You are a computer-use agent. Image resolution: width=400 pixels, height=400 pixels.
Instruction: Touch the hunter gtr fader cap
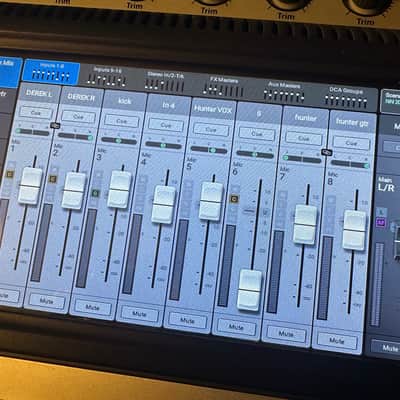(x=355, y=230)
